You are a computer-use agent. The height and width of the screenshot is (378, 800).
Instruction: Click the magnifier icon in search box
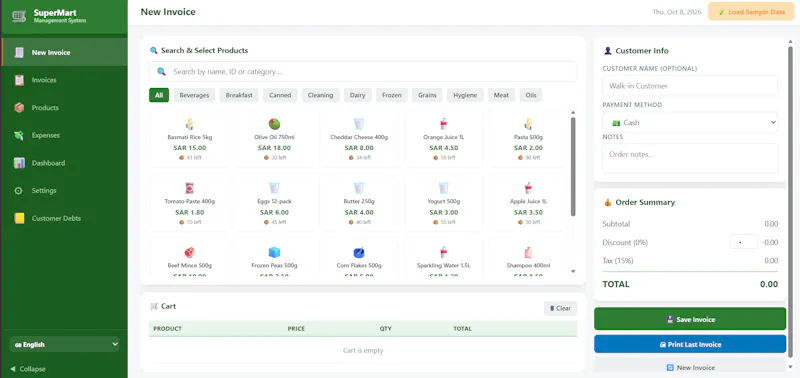(x=161, y=71)
